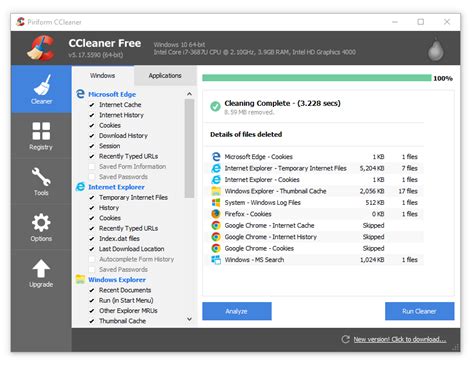Click the Details of files deleted heading
Screen dimensions: 474x369
[246, 134]
